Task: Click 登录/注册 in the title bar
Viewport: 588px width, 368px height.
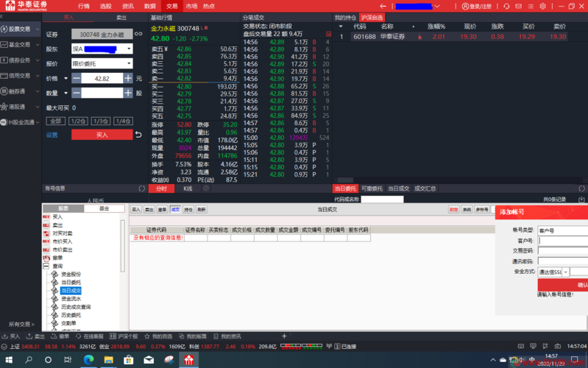Action: pos(477,6)
